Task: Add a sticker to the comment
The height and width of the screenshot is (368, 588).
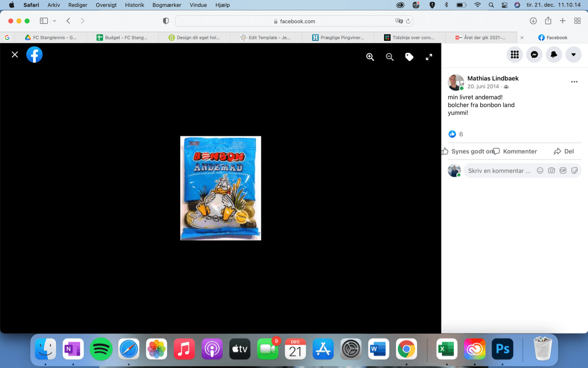Action: (x=575, y=170)
